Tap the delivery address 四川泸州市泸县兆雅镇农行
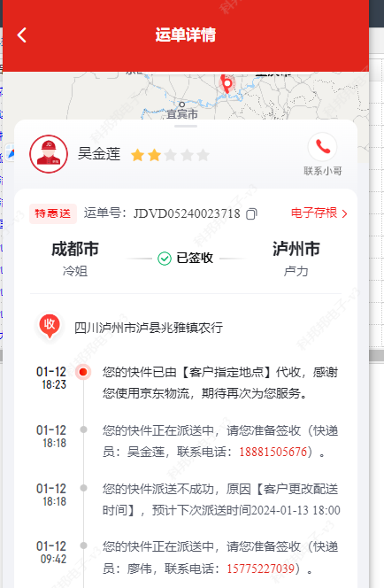Screen dimensions: 384x588 [149, 328]
